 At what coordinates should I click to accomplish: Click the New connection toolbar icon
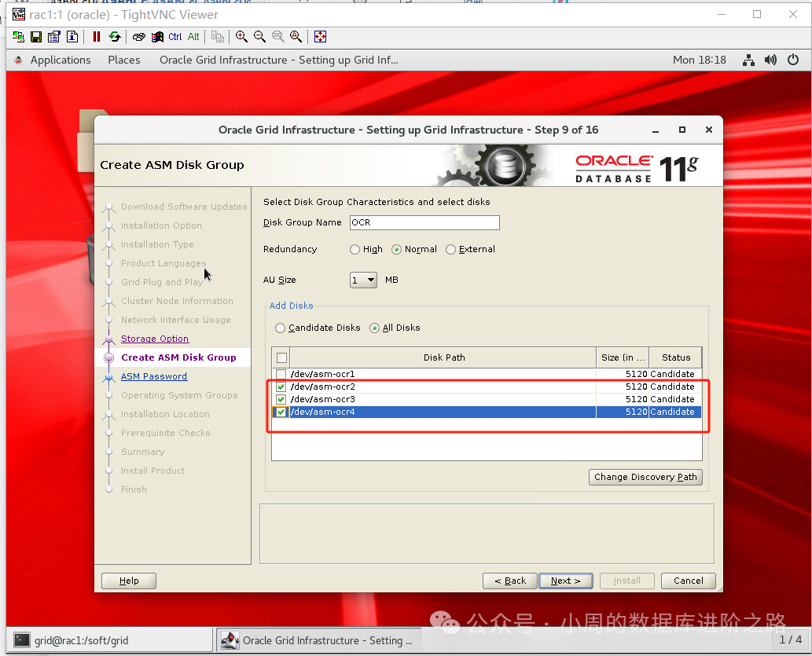(18, 37)
